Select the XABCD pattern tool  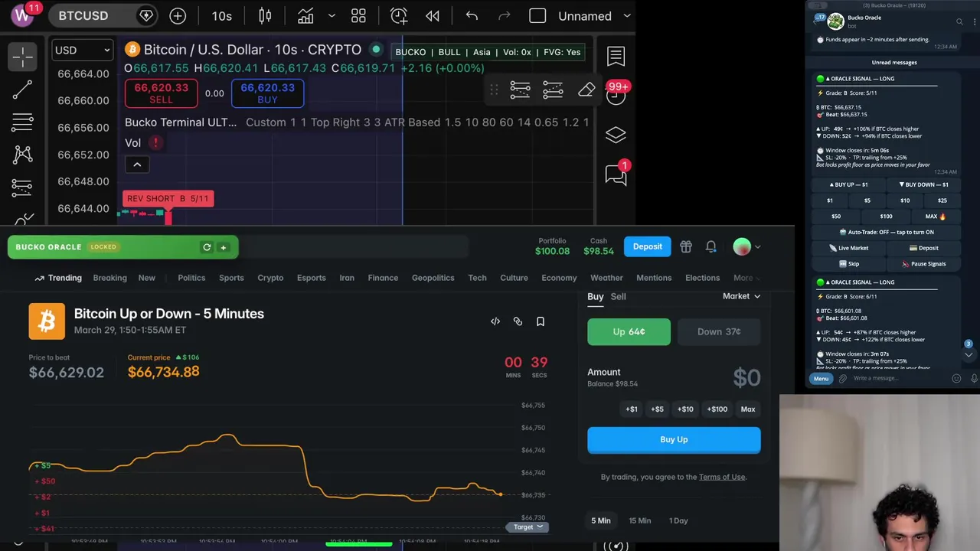pyautogui.click(x=22, y=155)
